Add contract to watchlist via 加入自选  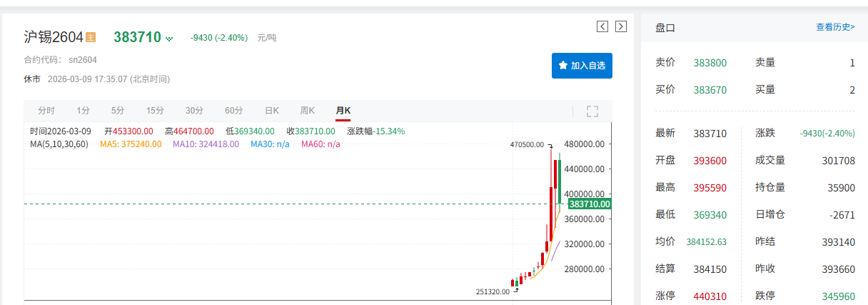(582, 65)
